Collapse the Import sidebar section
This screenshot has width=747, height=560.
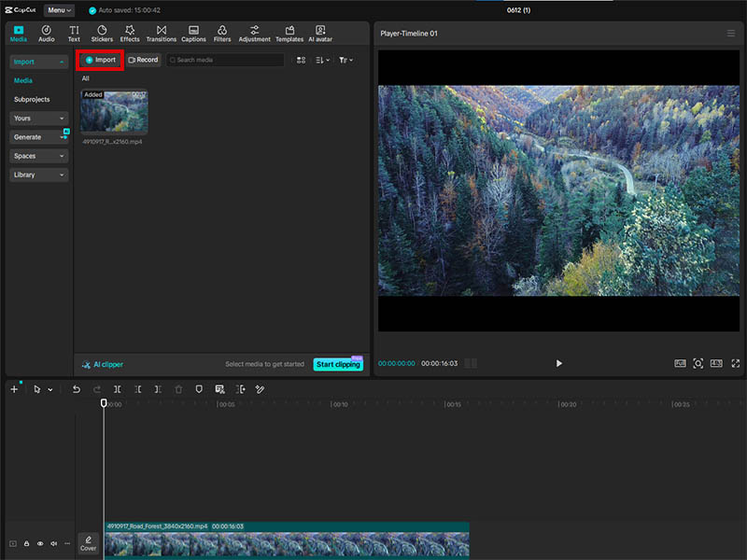click(x=38, y=62)
